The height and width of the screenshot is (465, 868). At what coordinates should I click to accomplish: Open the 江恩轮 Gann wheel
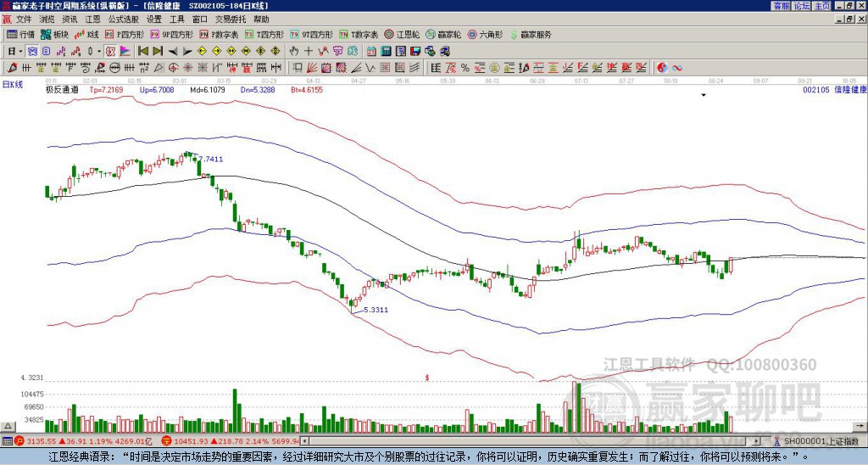(403, 34)
